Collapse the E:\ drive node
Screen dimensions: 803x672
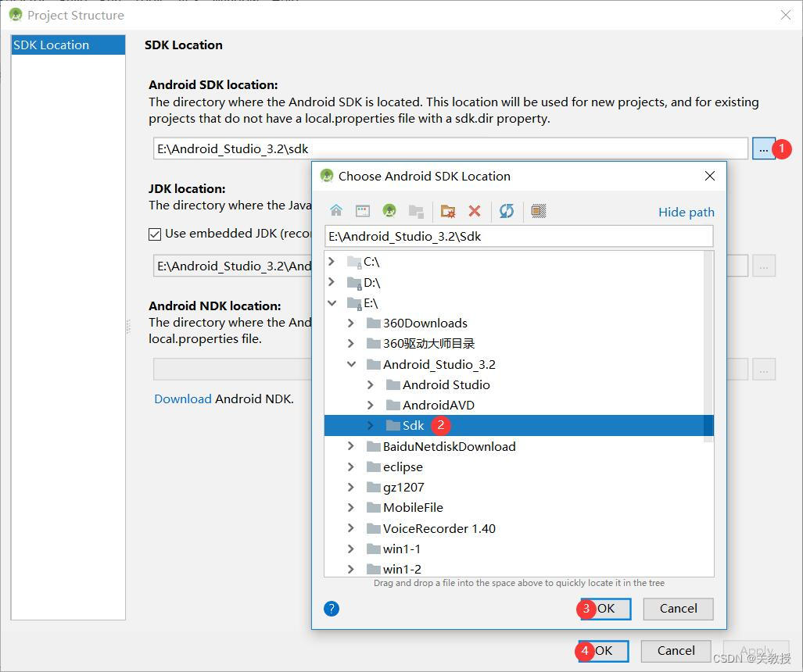pos(332,303)
